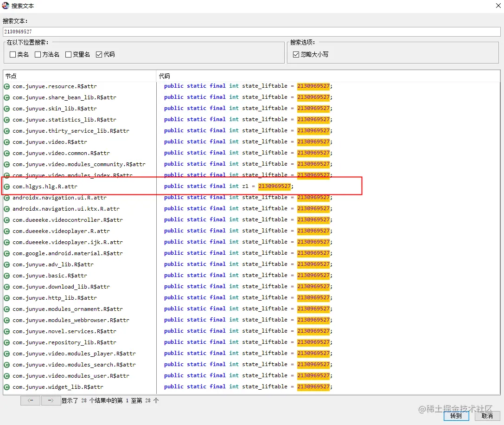The width and height of the screenshot is (504, 425).
Task: Click the search text field containing 2130969527
Action: (252, 32)
